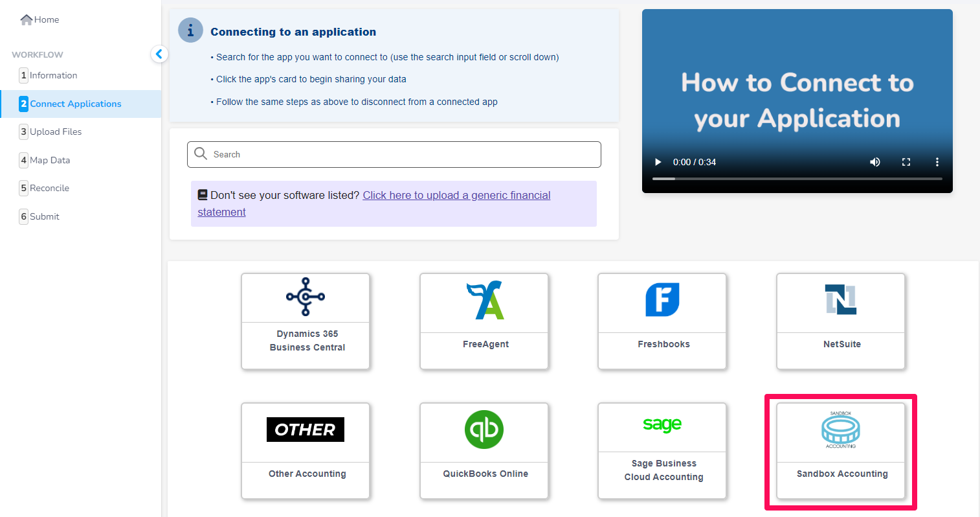Click step number 6 badge
The height and width of the screenshot is (517, 980).
coord(24,216)
